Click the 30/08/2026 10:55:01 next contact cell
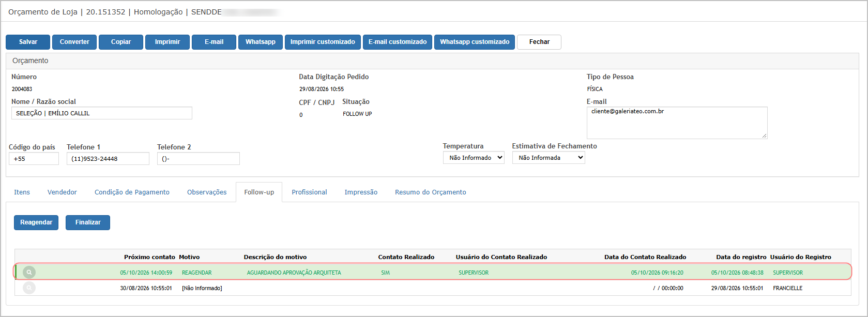This screenshot has width=868, height=317. click(x=146, y=288)
